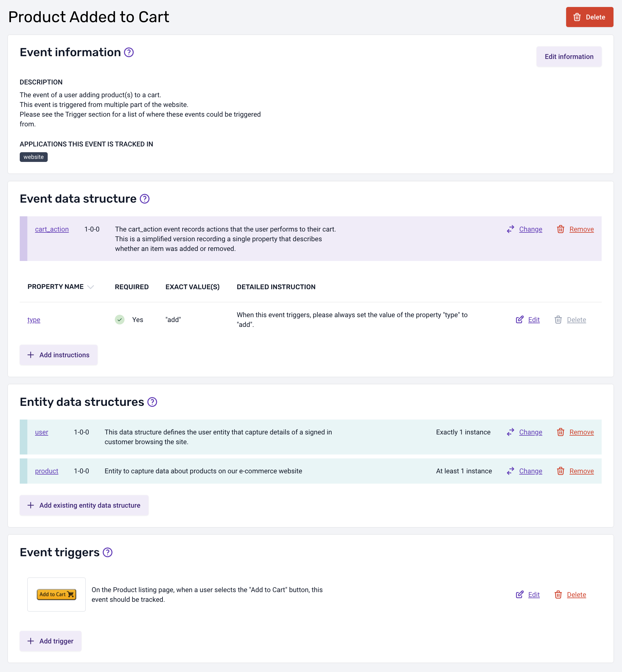
Task: Open the Property Name sort dropdown
Action: [90, 287]
